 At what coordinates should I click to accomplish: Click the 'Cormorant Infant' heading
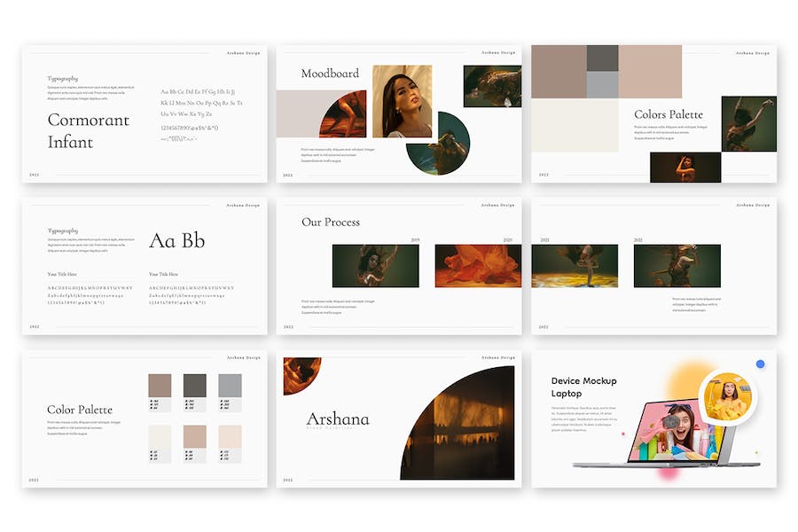click(88, 130)
